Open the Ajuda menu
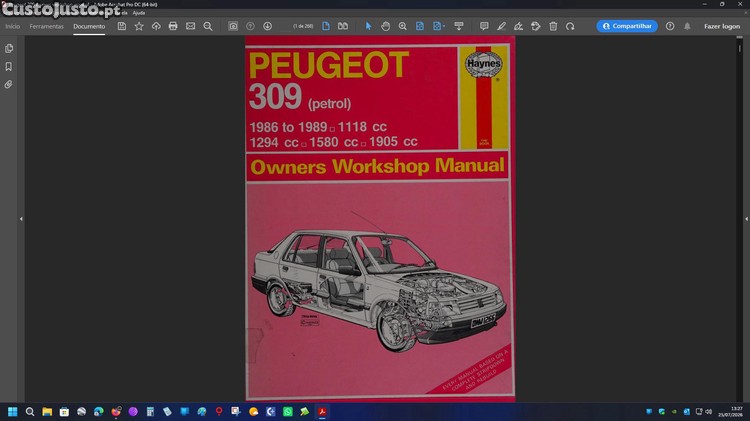The width and height of the screenshot is (750, 421). (139, 13)
